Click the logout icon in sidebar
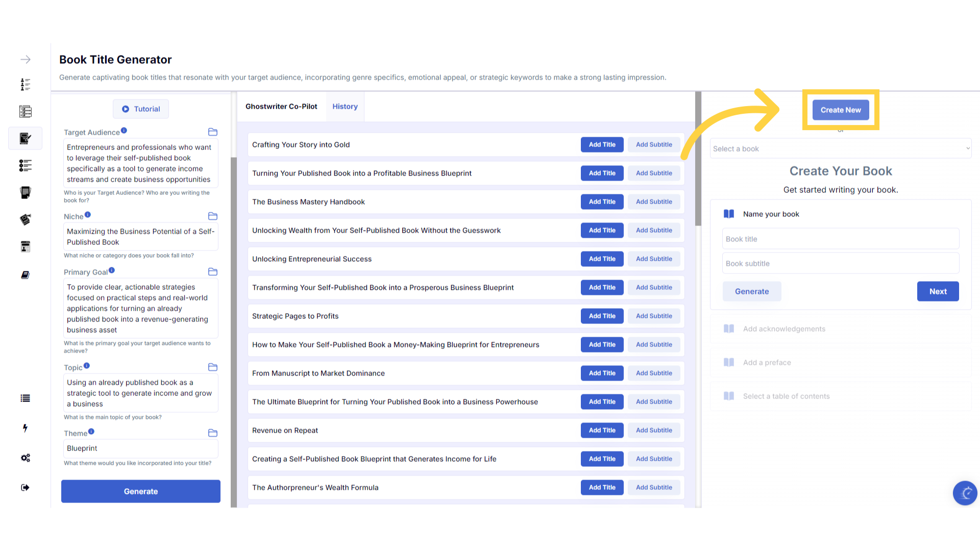Screen dimensions: 980x551 [x=25, y=488]
